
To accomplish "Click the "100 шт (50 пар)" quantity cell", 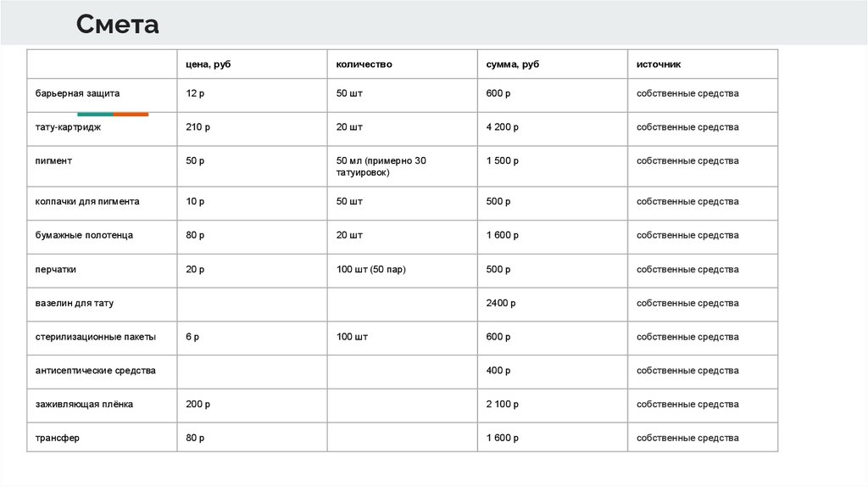I will 372,269.
